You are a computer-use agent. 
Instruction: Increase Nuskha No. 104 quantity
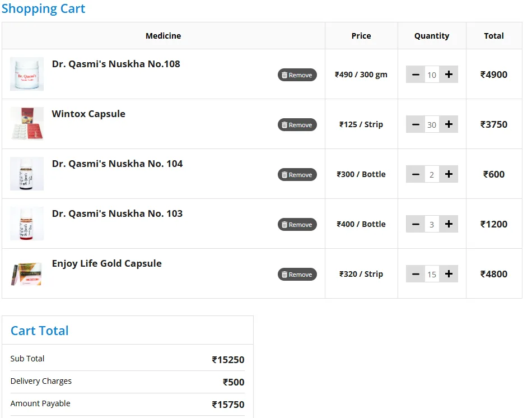click(x=449, y=174)
